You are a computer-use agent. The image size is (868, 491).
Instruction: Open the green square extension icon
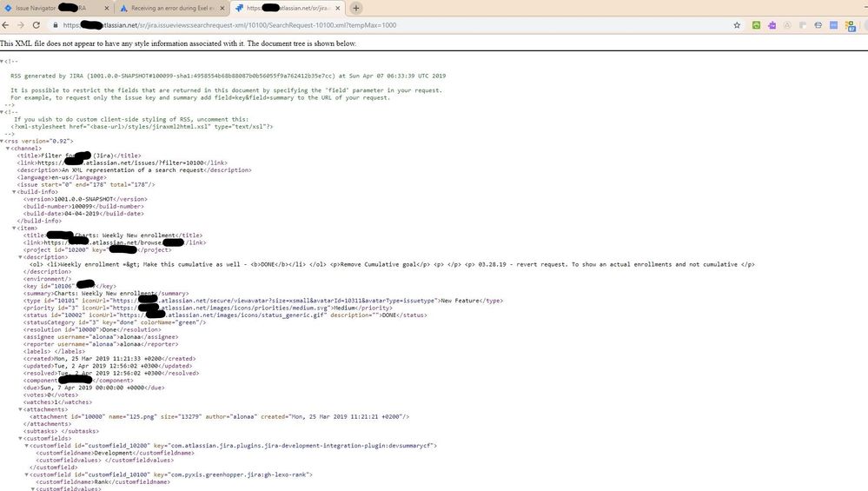click(756, 25)
